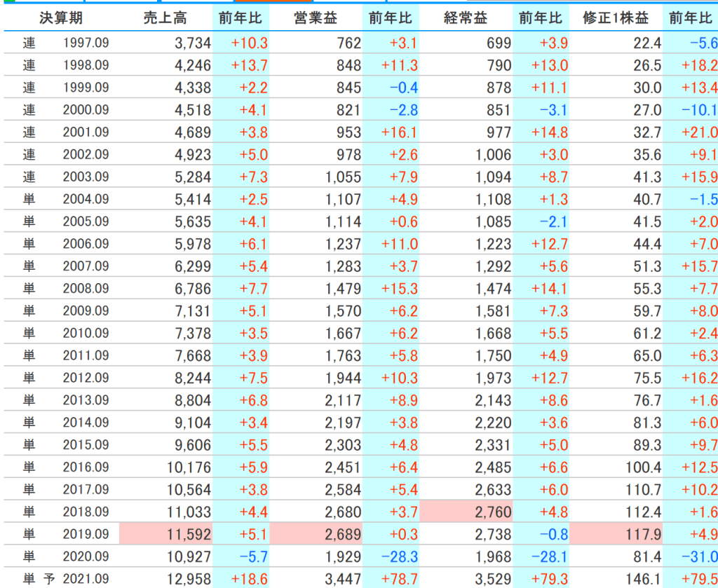
Task: Click the 2004.09 period label
Action: 86,200
